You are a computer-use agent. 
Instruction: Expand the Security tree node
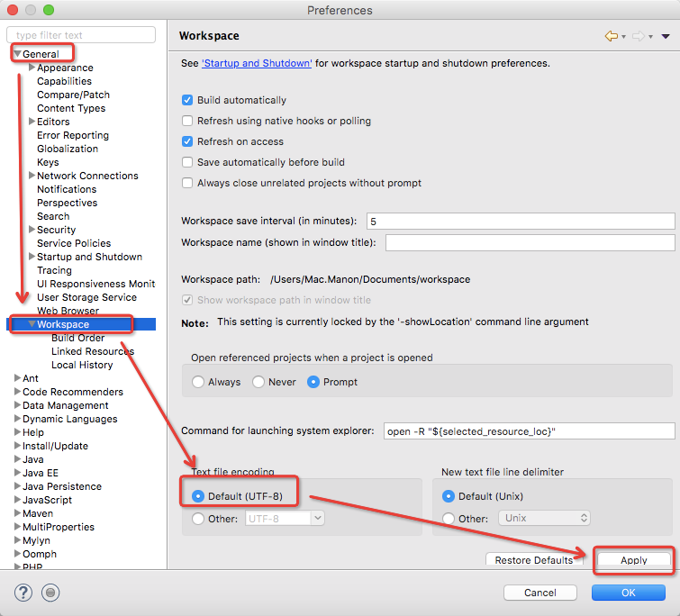coord(32,230)
